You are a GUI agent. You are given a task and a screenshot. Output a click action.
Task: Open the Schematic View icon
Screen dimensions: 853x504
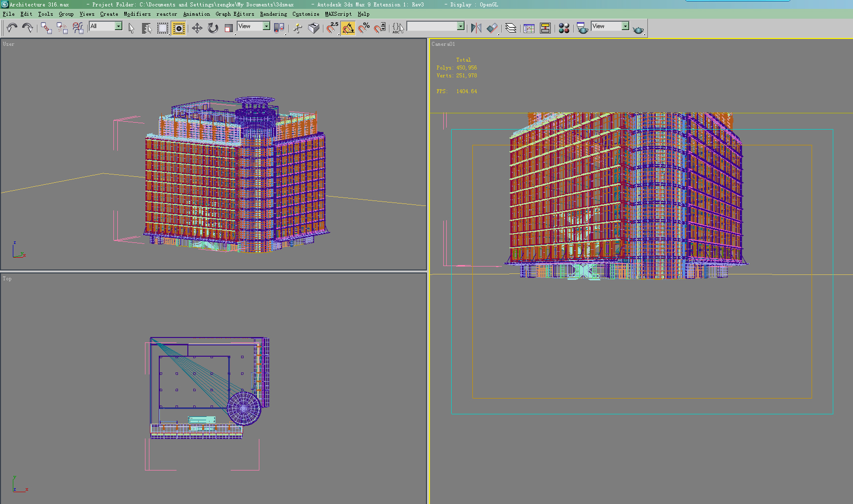(545, 28)
